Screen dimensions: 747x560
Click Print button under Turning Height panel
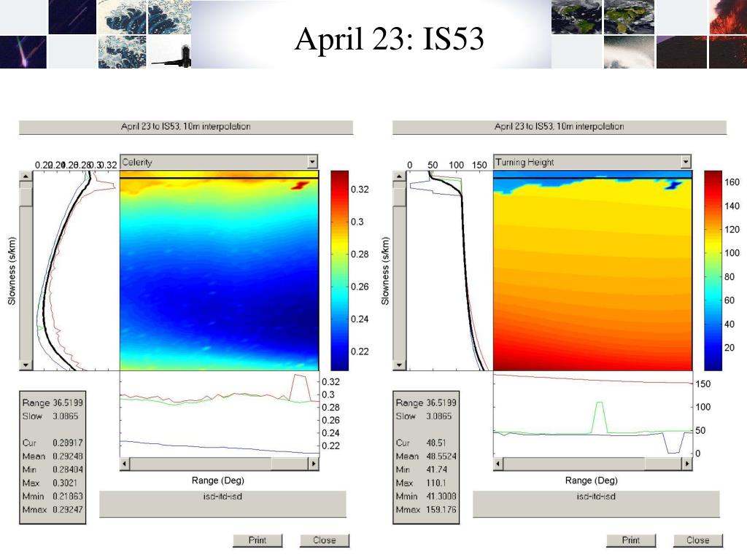631,540
